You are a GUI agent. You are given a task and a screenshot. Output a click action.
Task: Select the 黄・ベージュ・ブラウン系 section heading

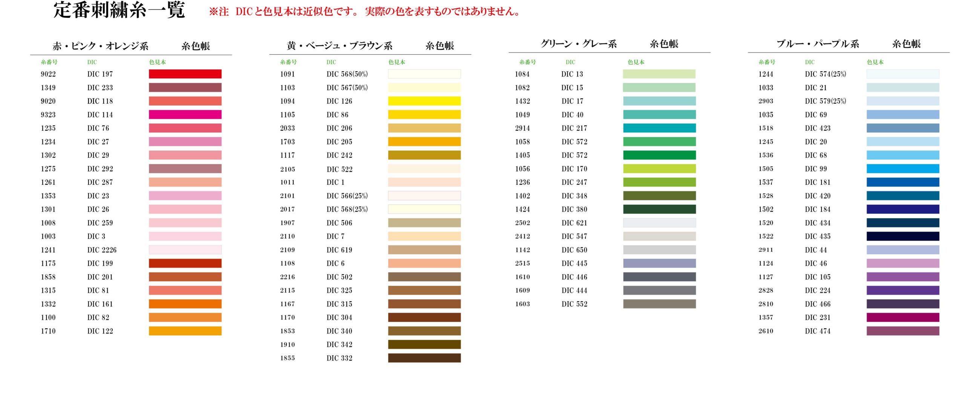coord(339,46)
